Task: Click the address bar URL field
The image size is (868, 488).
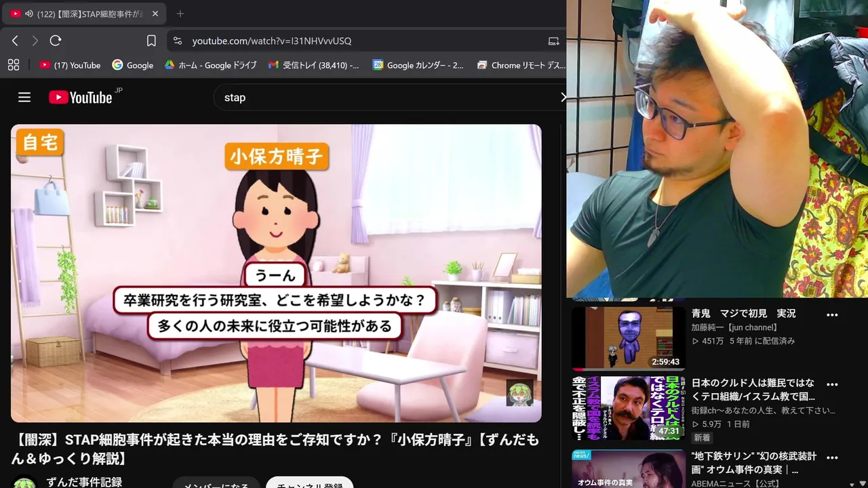Action: 366,41
